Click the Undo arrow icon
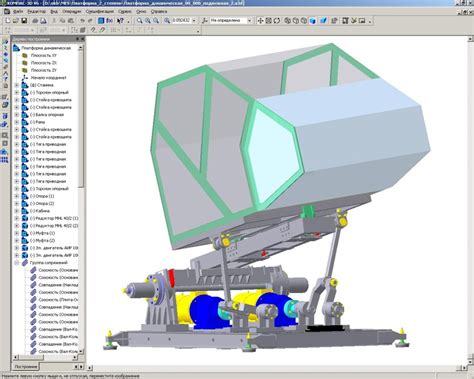 pyautogui.click(x=82, y=21)
